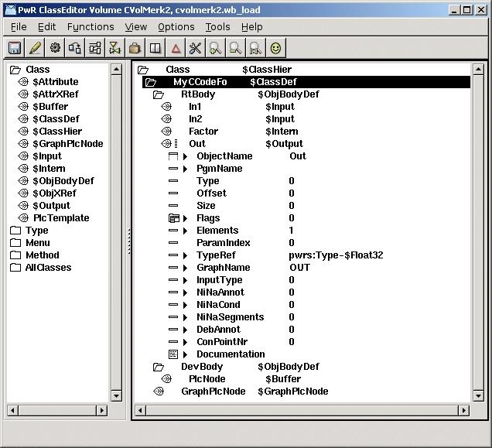Expand the Flags attribute arrow

coord(185,218)
